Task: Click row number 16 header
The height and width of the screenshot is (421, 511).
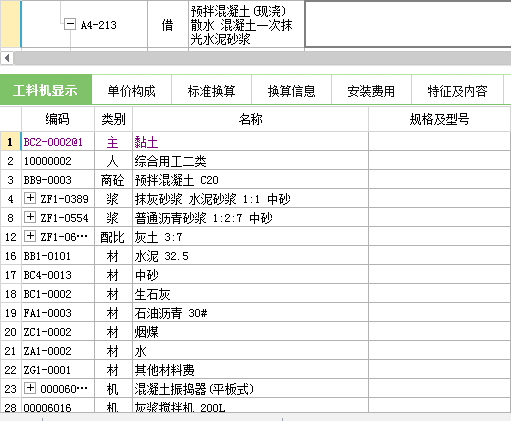Action: click(11, 256)
